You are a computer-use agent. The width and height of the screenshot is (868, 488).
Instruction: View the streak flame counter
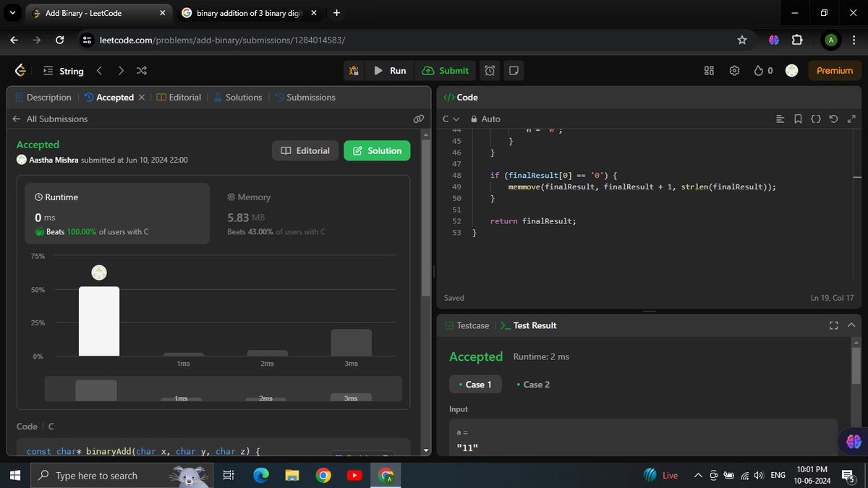763,71
